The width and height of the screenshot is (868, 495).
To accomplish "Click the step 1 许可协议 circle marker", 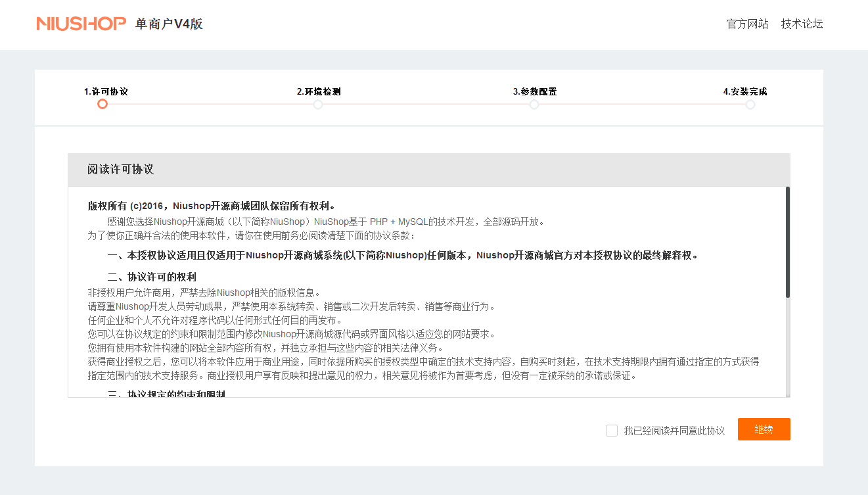I will [x=103, y=104].
